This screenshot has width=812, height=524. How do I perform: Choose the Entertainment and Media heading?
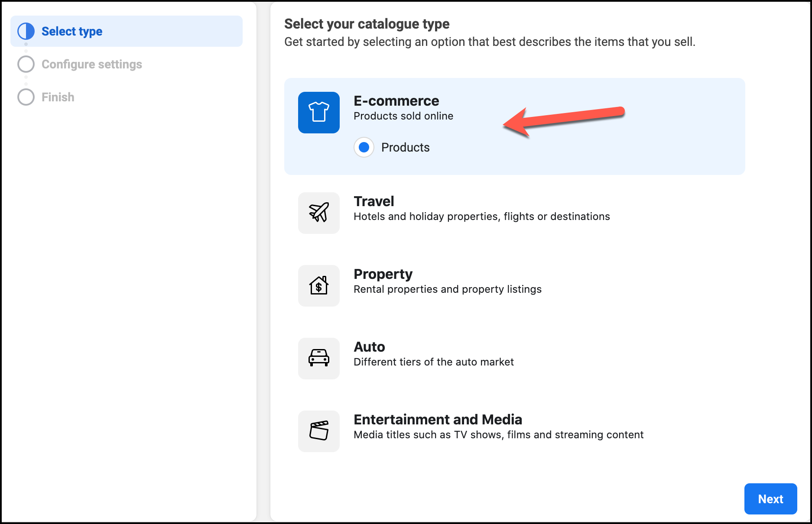438,420
